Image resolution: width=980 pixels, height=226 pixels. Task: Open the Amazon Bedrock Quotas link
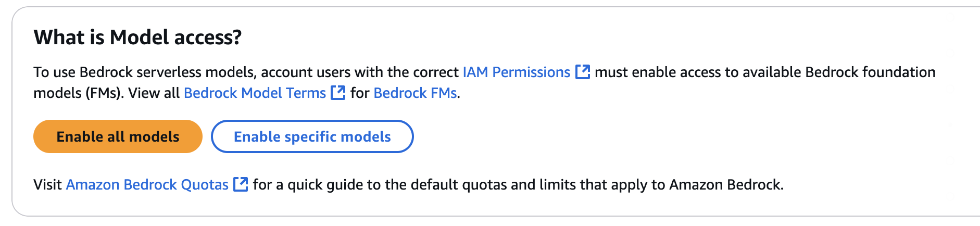coord(147,184)
